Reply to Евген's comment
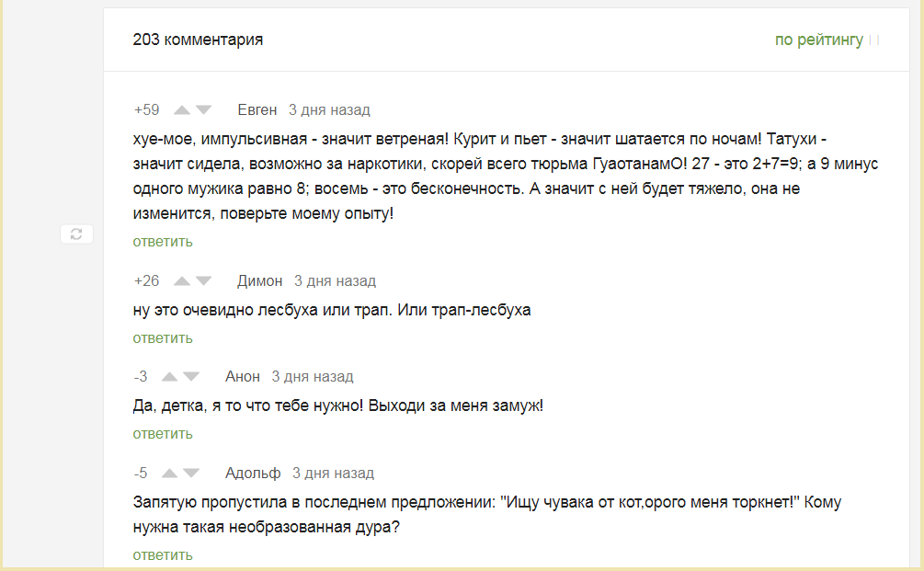Image resolution: width=924 pixels, height=571 pixels. 163,242
